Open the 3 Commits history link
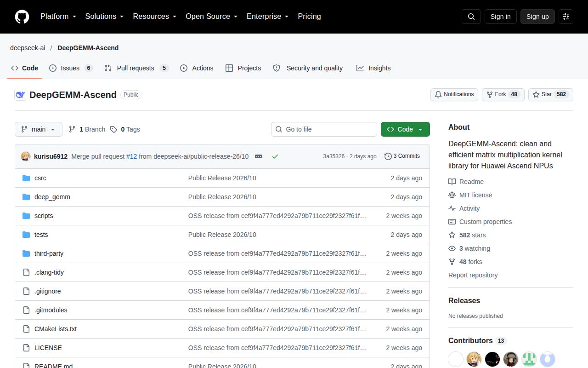 (402, 156)
